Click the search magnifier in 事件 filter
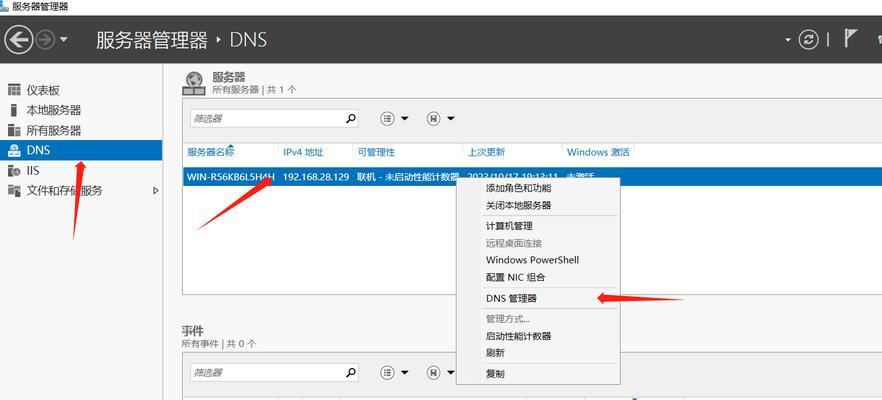Screen dimensions: 882x400 (x=350, y=372)
